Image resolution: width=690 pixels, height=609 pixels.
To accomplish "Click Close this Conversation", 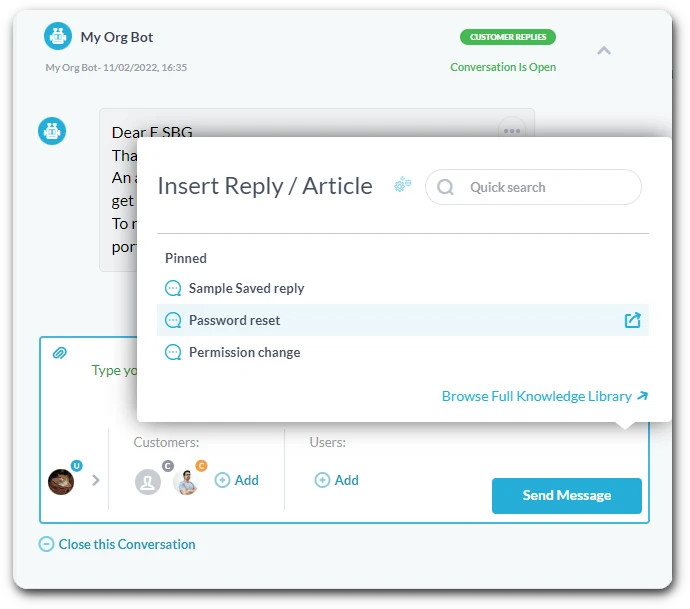I will coord(117,544).
